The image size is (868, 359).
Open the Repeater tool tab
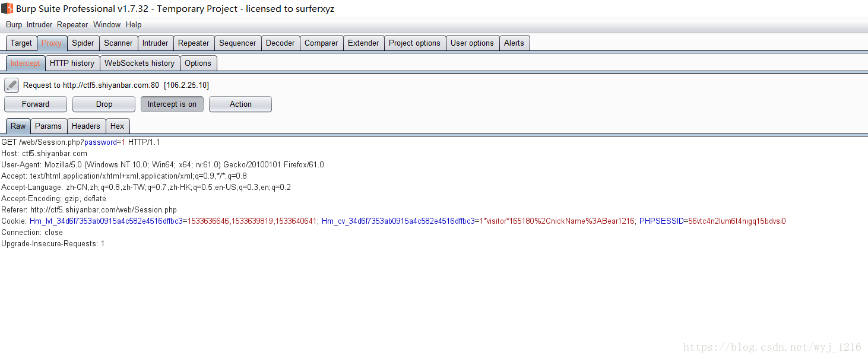point(194,43)
